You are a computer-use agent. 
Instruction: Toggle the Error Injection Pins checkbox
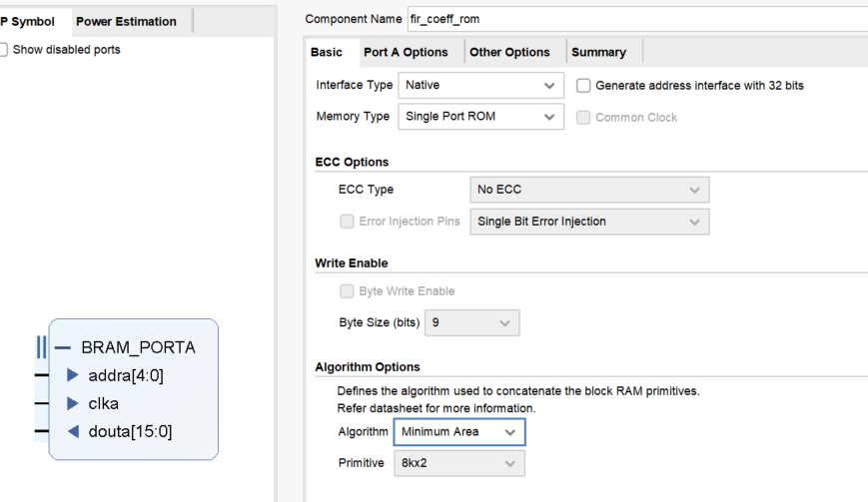point(347,222)
